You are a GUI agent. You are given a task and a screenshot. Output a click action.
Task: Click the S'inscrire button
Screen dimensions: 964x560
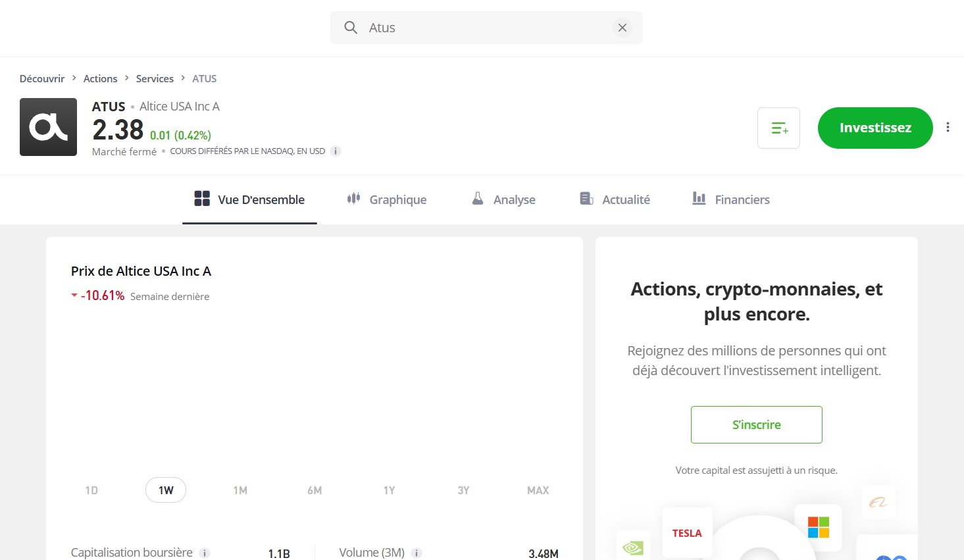coord(757,424)
